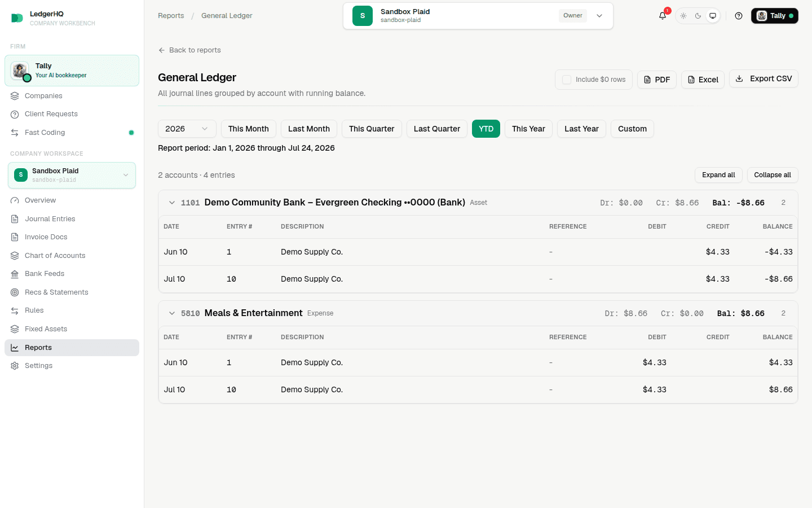Open Tally assistant button in header
This screenshot has height=508, width=812.
774,16
